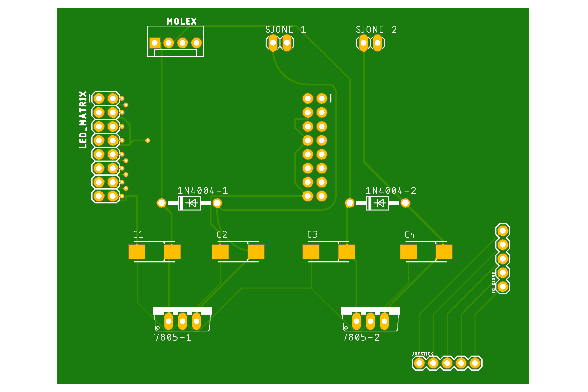Select the diode symbol body of 1N4004-1

point(189,203)
